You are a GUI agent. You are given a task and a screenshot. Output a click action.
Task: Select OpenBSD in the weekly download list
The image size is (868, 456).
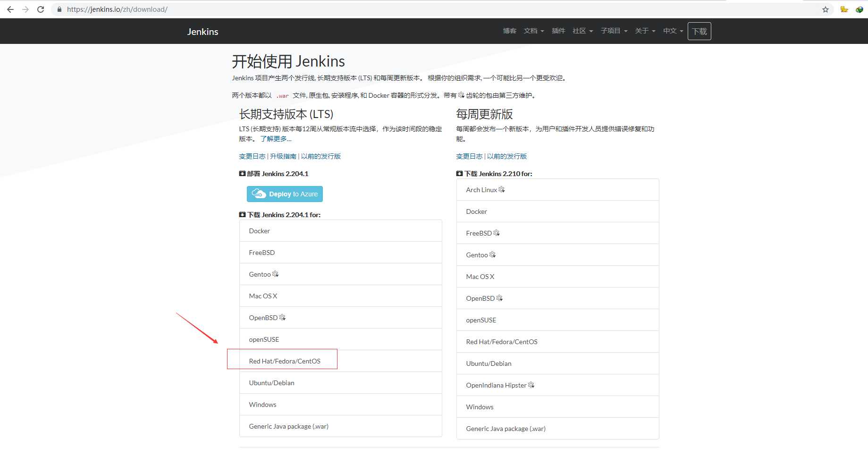pyautogui.click(x=558, y=298)
